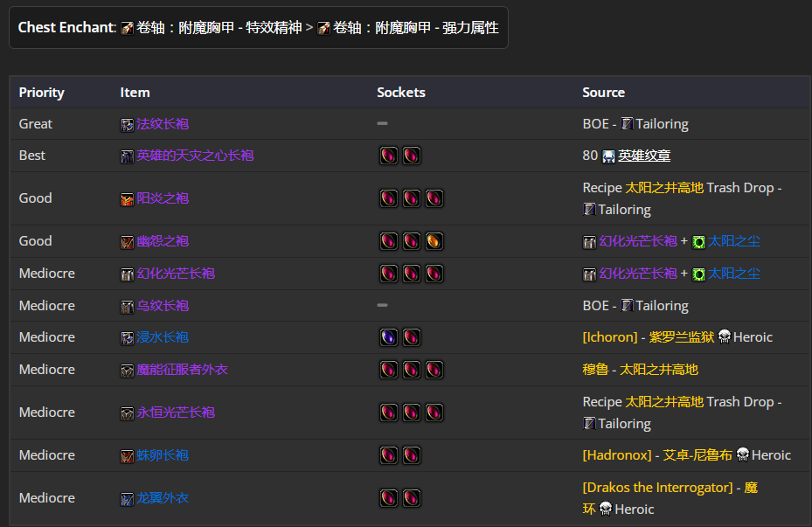The height and width of the screenshot is (527, 812).
Task: Click the Item column header
Action: [x=135, y=92]
